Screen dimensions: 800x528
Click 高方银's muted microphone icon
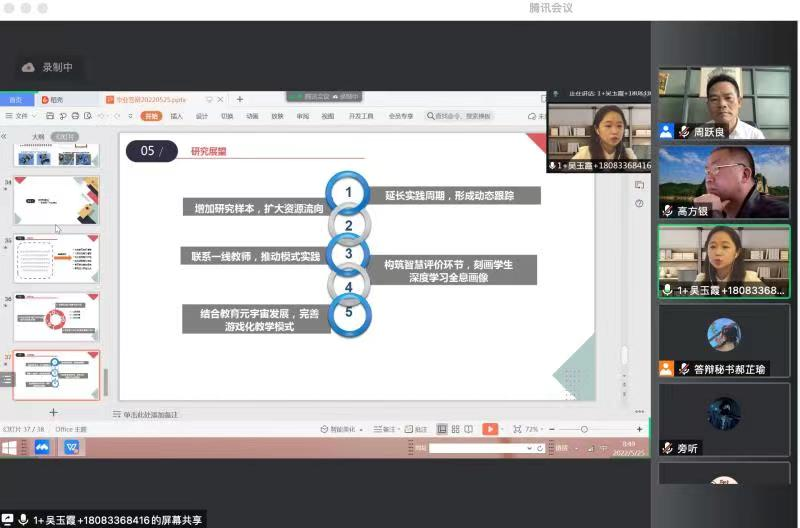[666, 211]
